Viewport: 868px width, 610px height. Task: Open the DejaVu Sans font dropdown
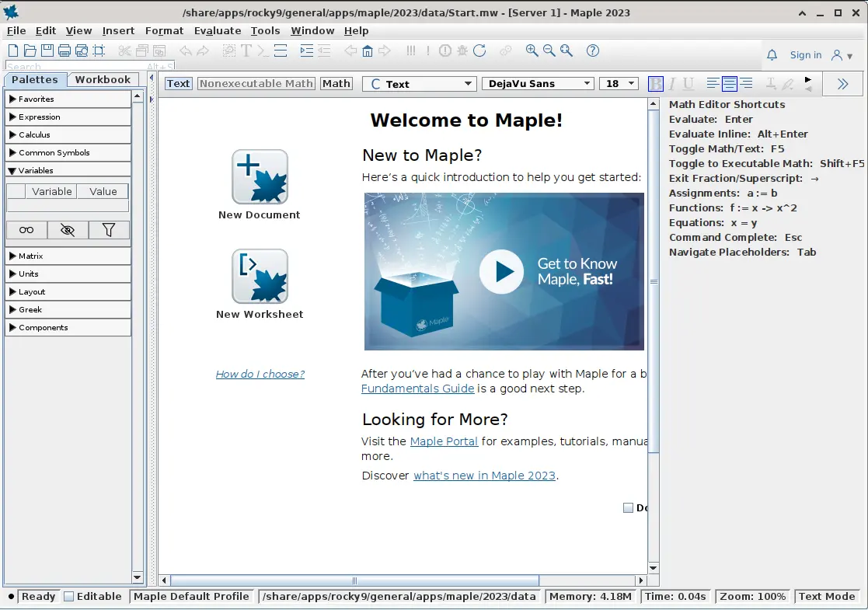[x=538, y=84]
